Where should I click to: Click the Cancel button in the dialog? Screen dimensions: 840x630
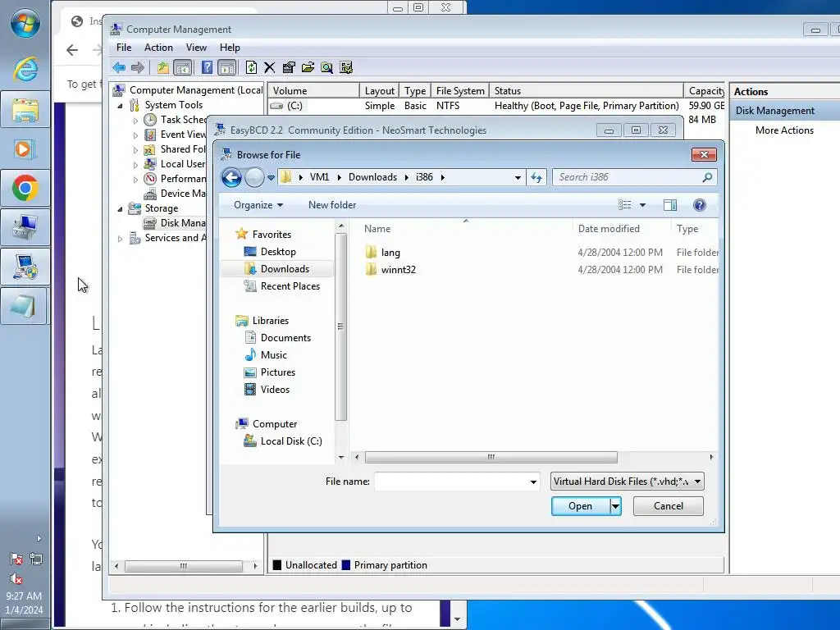coord(668,506)
